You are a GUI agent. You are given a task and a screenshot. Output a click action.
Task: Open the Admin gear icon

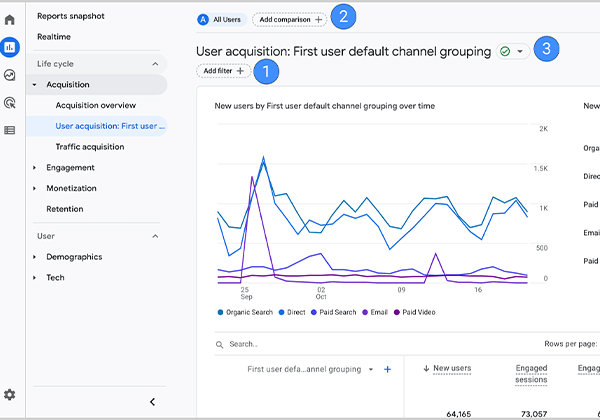point(10,395)
